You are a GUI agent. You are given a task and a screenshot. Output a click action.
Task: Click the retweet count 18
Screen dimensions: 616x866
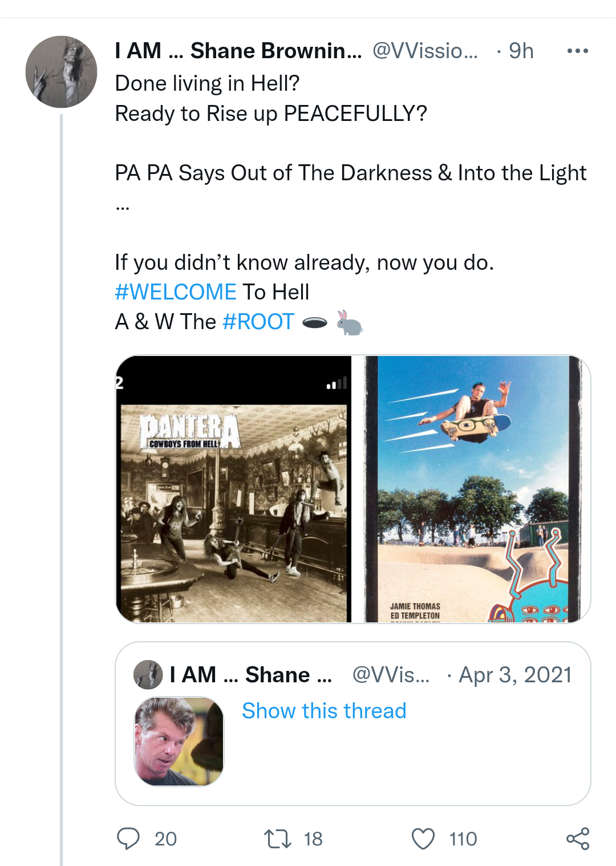coord(313,839)
